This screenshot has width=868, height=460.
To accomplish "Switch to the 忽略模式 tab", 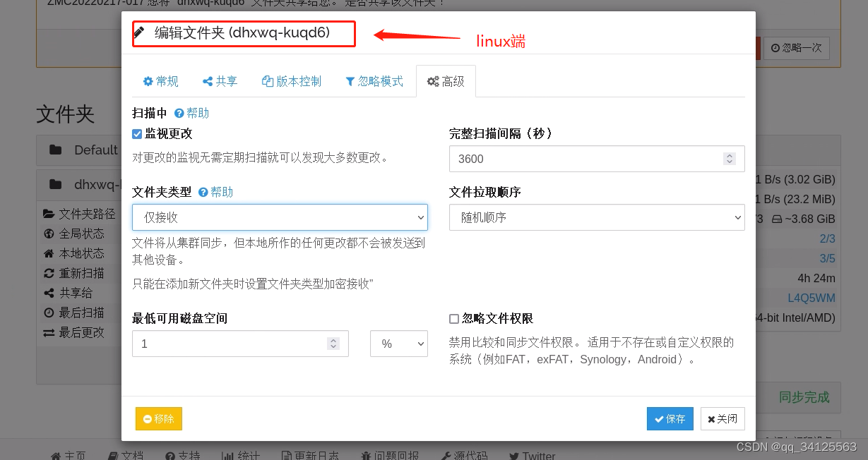I will point(375,80).
